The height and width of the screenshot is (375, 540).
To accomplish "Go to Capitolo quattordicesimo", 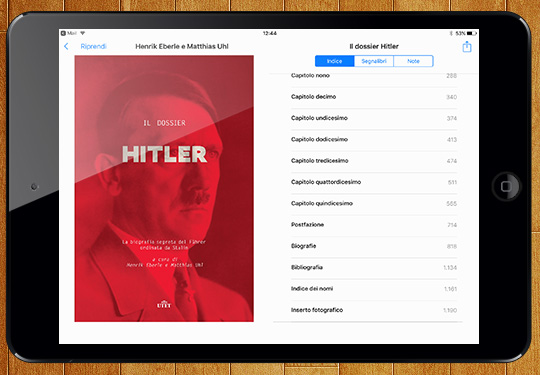I will 374,182.
